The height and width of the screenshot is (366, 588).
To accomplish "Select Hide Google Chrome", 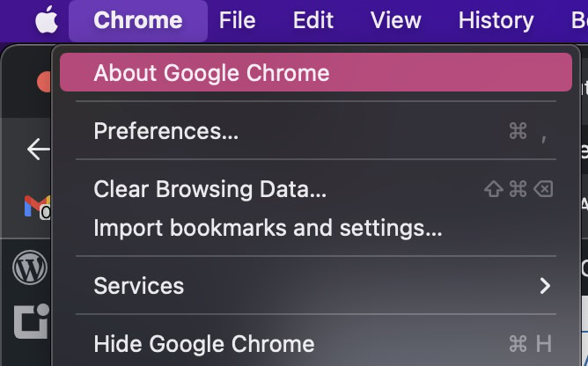I will point(203,344).
